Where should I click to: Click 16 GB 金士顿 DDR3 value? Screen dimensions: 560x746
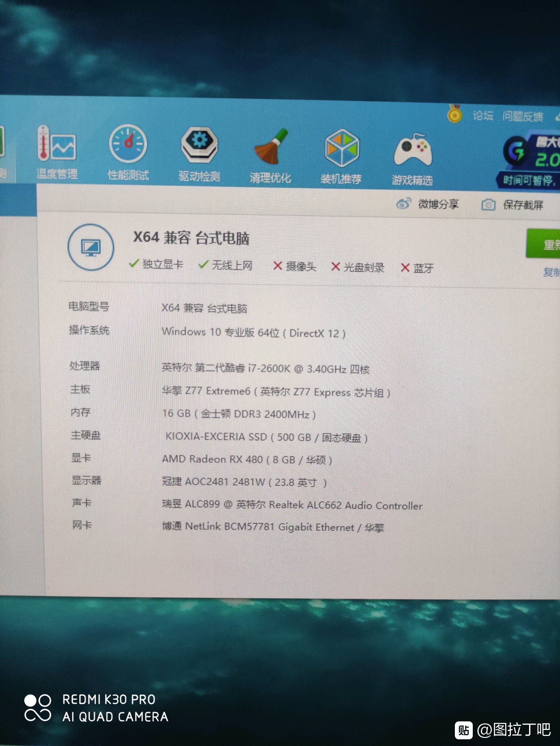click(x=239, y=414)
